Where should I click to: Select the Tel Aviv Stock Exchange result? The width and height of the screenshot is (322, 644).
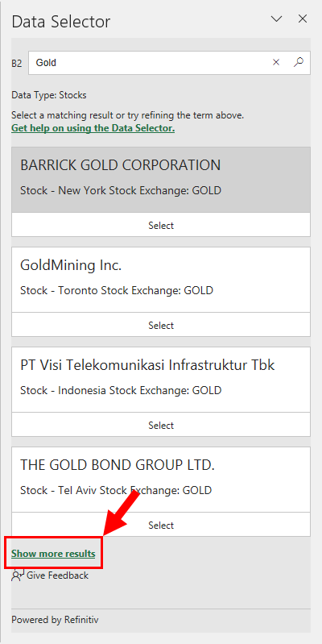pos(161,525)
